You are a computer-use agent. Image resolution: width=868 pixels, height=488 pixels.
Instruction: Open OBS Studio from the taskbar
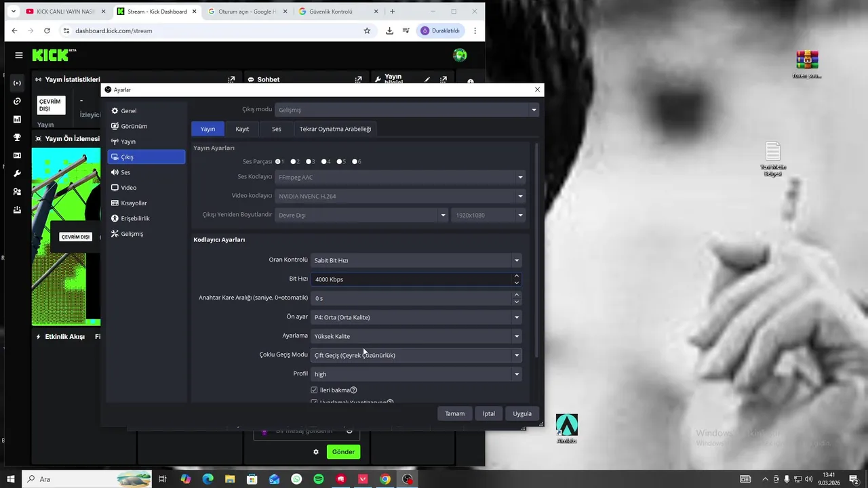point(408,479)
